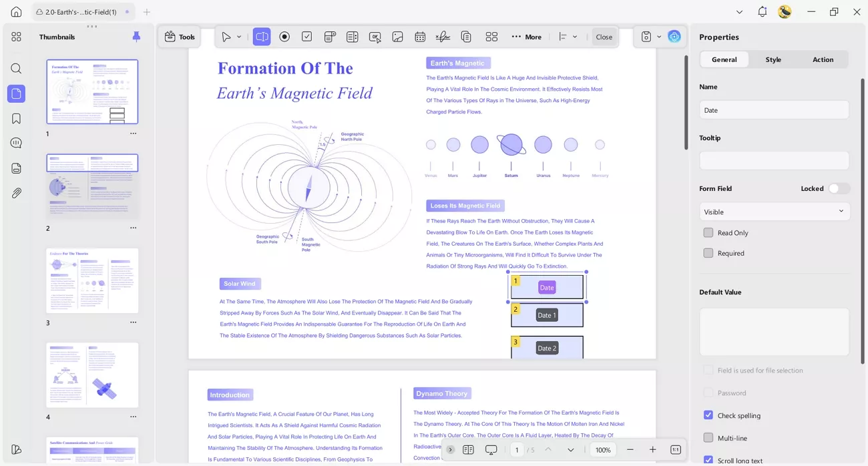The height and width of the screenshot is (466, 868).
Task: Open options menu for thumbnail 2
Action: point(133,228)
